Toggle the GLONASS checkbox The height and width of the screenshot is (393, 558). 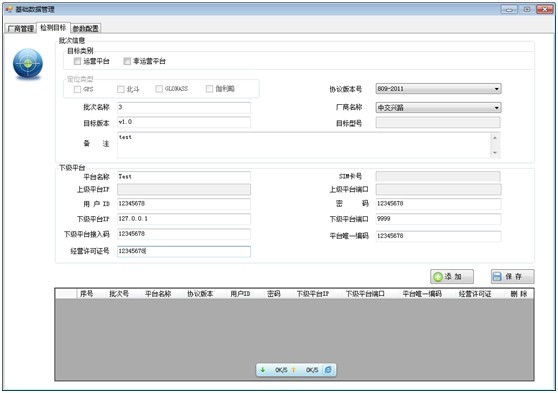click(x=159, y=89)
